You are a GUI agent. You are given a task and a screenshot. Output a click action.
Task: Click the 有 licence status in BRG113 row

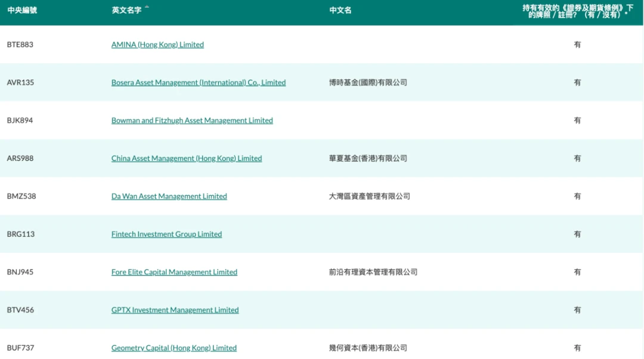(577, 234)
